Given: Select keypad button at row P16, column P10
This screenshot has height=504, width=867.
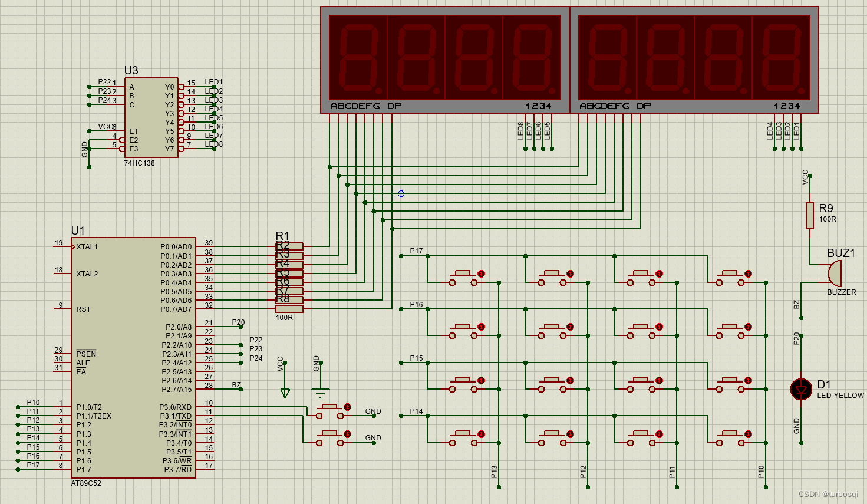Looking at the screenshot, I should (730, 331).
